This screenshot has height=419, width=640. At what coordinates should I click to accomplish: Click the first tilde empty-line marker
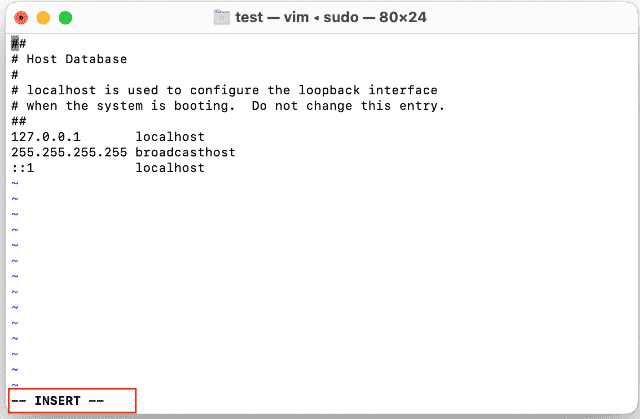15,184
